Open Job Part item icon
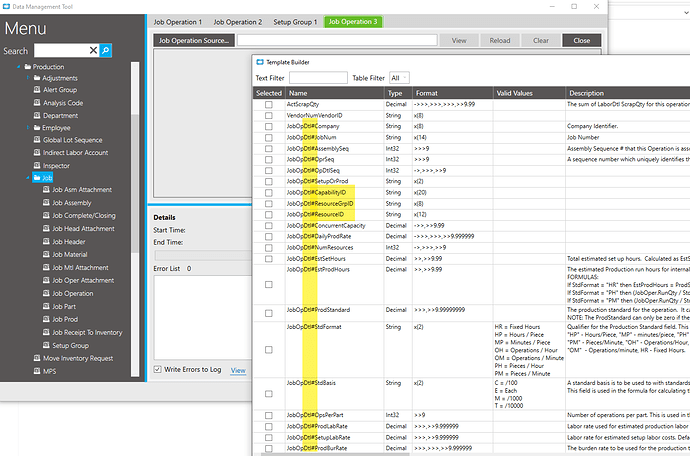The height and width of the screenshot is (456, 690). point(46,306)
